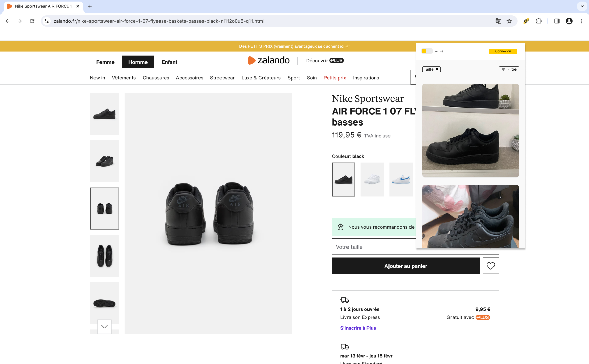Click S'inscrire à Plus link
The height and width of the screenshot is (364, 589).
click(x=358, y=328)
